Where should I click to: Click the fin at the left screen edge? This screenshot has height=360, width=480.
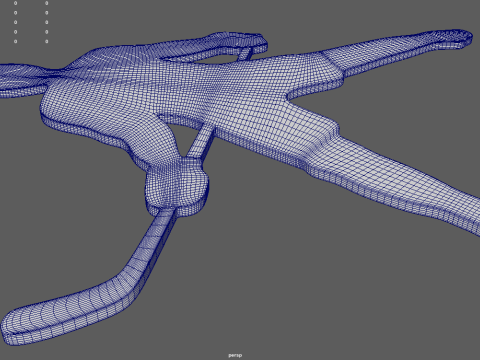pyautogui.click(x=22, y=80)
